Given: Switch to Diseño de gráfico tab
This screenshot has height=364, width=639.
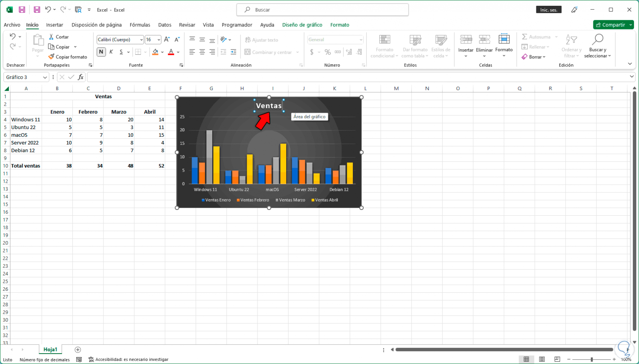Looking at the screenshot, I should tap(302, 25).
